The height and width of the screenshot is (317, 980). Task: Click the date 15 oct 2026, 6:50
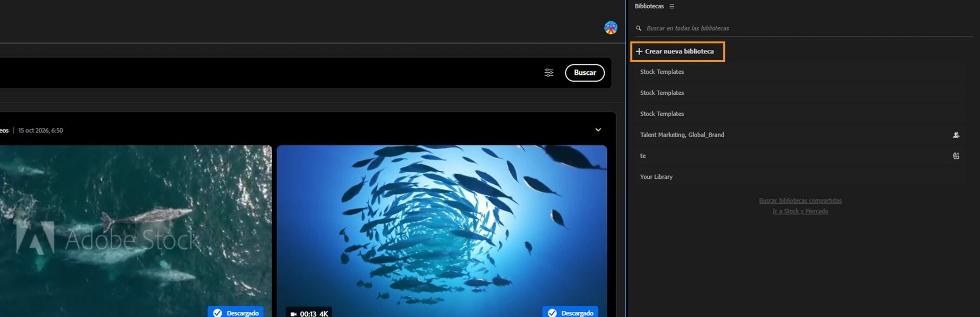tap(41, 130)
